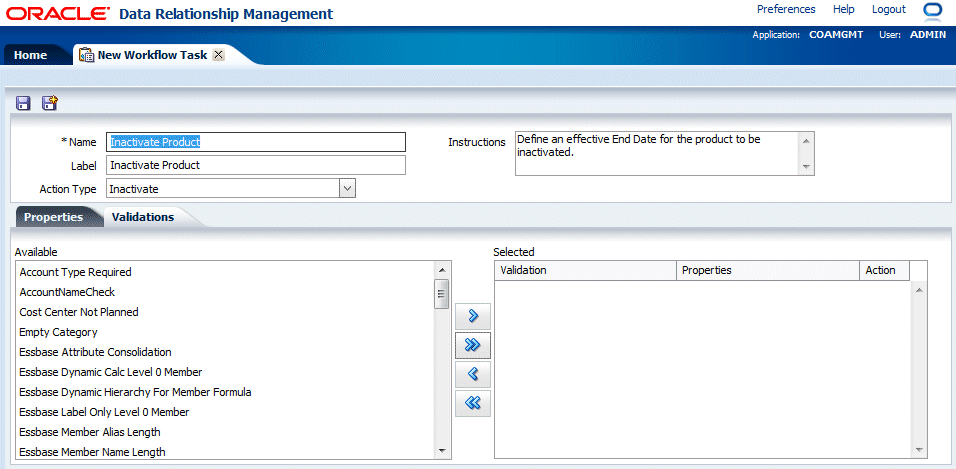Image resolution: width=956 pixels, height=469 pixels.
Task: Remove selected validation with single left arrow
Action: click(x=473, y=374)
